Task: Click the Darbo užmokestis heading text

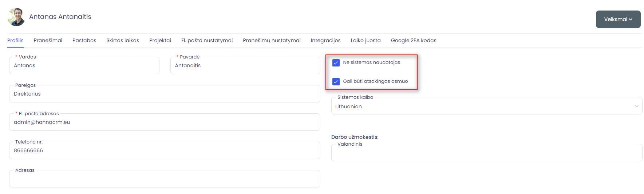Action: coord(355,137)
